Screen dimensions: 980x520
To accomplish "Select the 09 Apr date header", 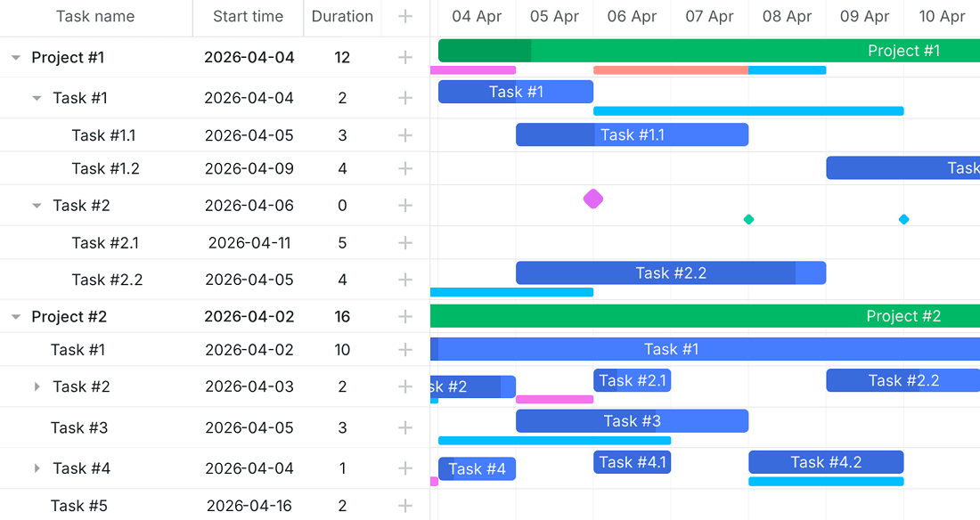I will 864,16.
